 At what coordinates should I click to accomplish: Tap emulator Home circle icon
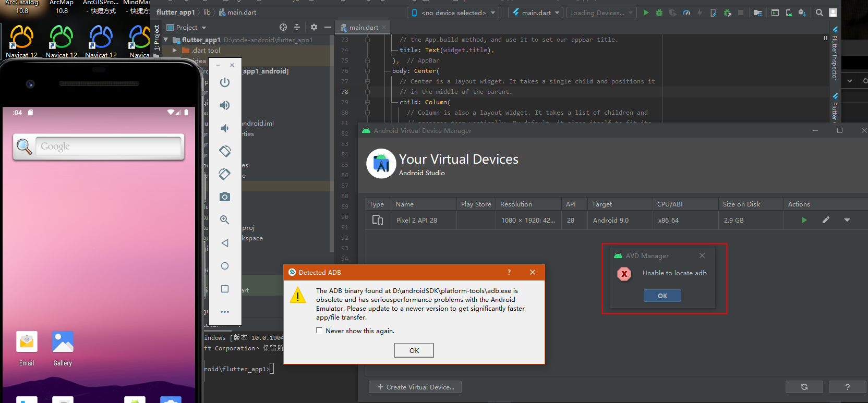pyautogui.click(x=225, y=266)
